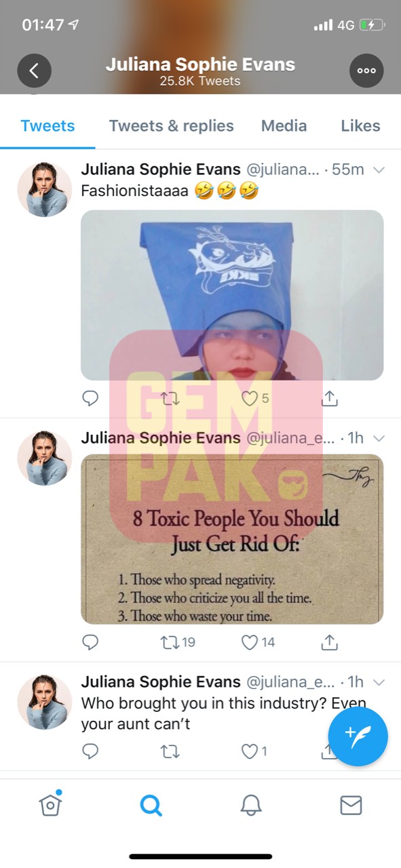Expand options chevron on the Toxic People tweet
This screenshot has width=401, height=868.
[379, 438]
